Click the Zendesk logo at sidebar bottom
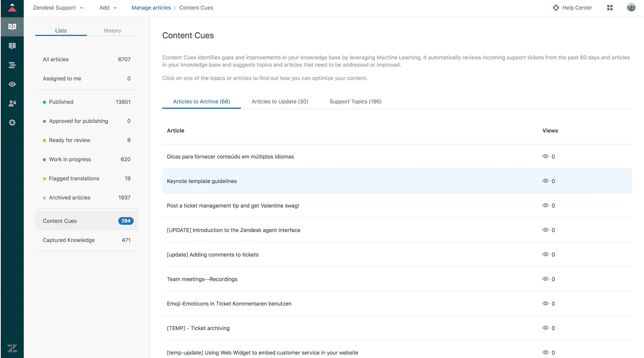644x358 pixels. [13, 348]
